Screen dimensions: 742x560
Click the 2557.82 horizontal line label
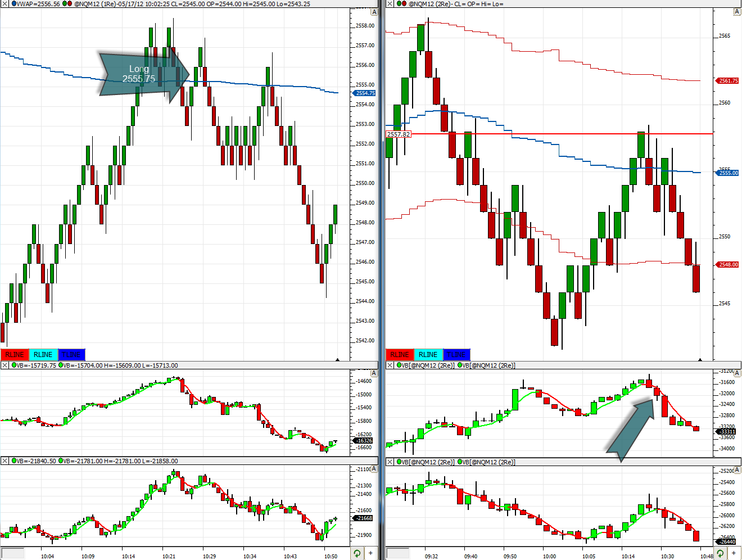(399, 134)
